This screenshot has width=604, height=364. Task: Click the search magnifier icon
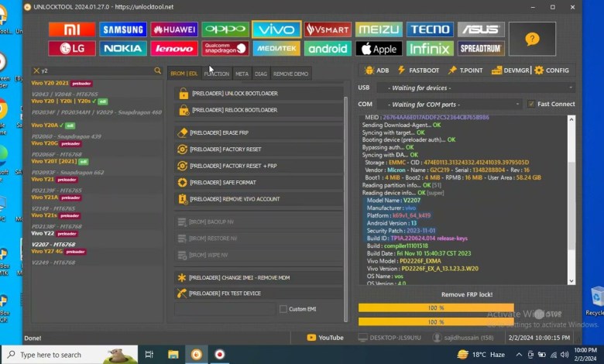pos(158,70)
